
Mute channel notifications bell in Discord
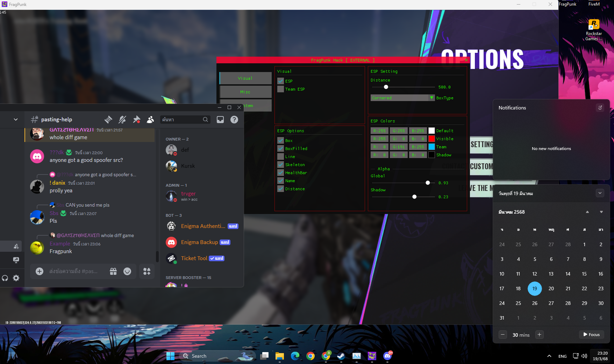click(122, 120)
